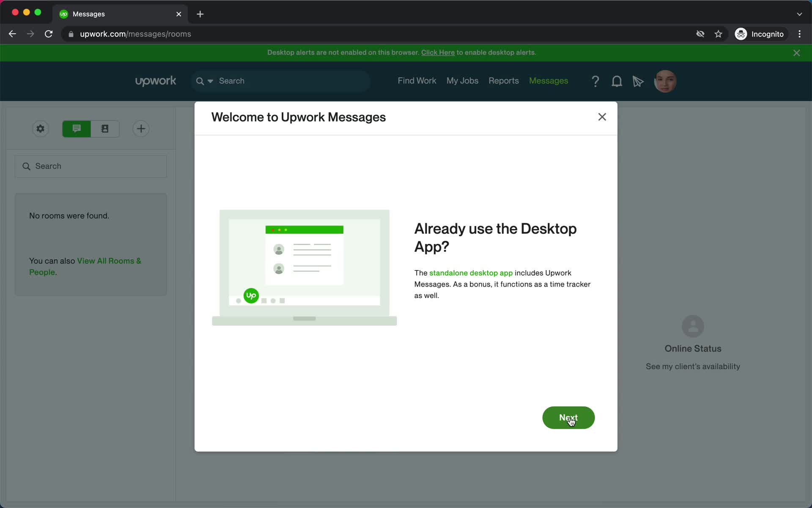Click 'No rooms were found.' text

pyautogui.click(x=69, y=216)
